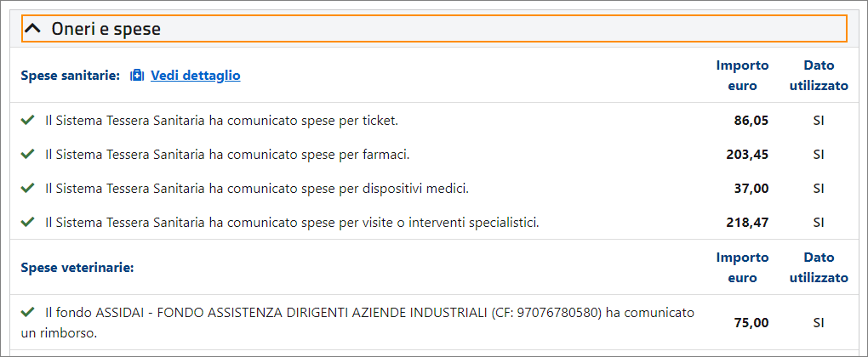868x357 pixels.
Task: Click the green checkmark for farmaci expenses
Action: (x=28, y=155)
